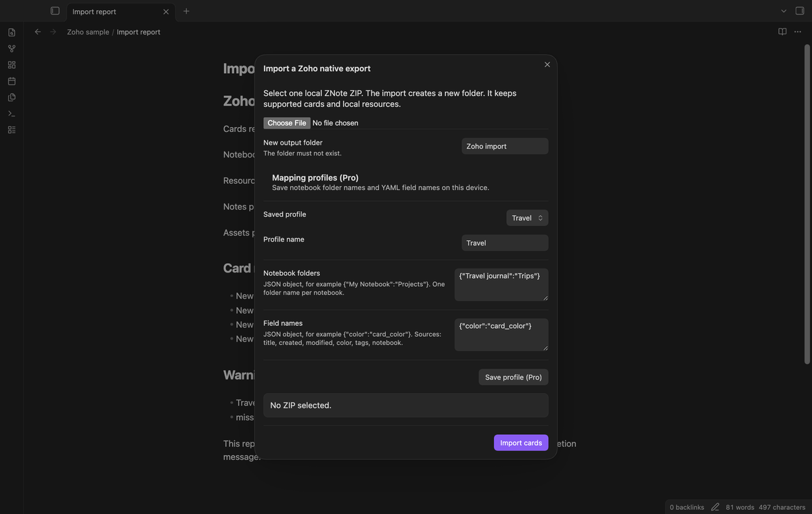This screenshot has height=514, width=812.
Task: Click the 0 backlinks status item
Action: pyautogui.click(x=687, y=507)
